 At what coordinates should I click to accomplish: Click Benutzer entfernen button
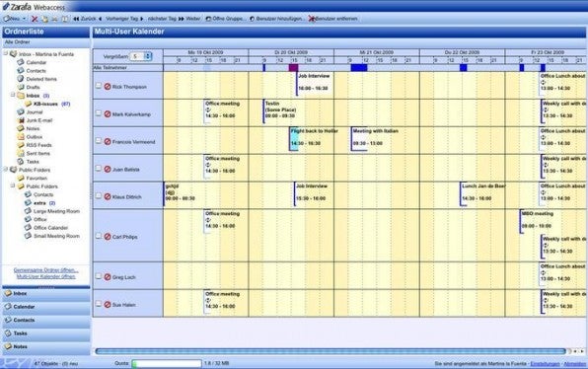pos(333,19)
